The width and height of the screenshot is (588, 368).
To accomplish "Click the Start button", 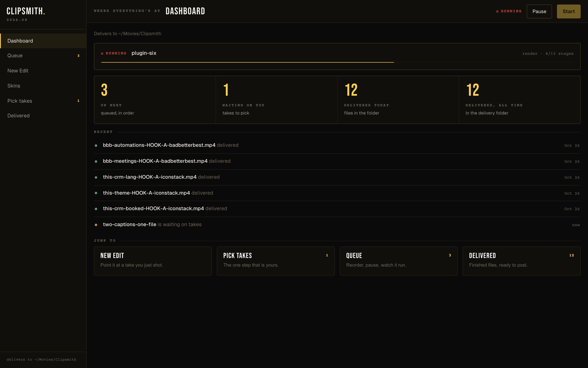I will pyautogui.click(x=568, y=11).
